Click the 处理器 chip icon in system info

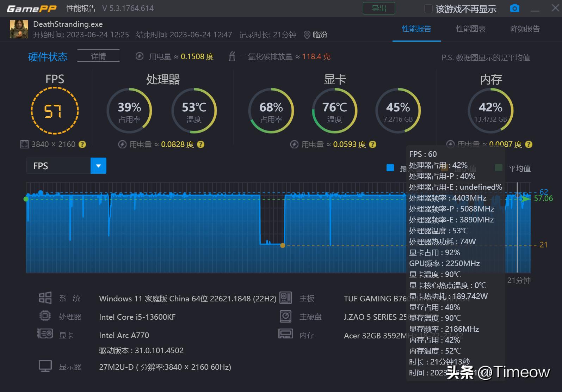point(45,316)
